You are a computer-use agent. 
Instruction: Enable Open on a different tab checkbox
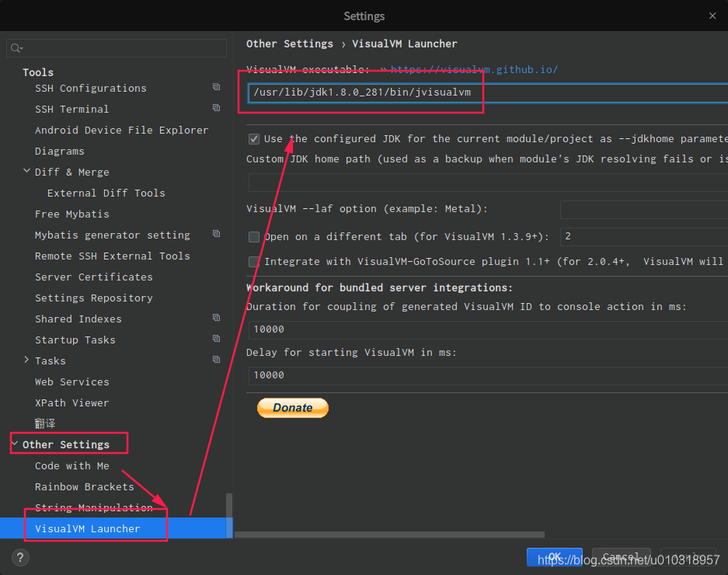[254, 237]
